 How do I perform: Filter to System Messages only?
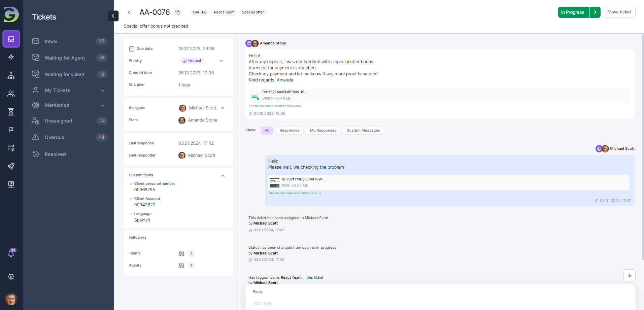coord(363,131)
